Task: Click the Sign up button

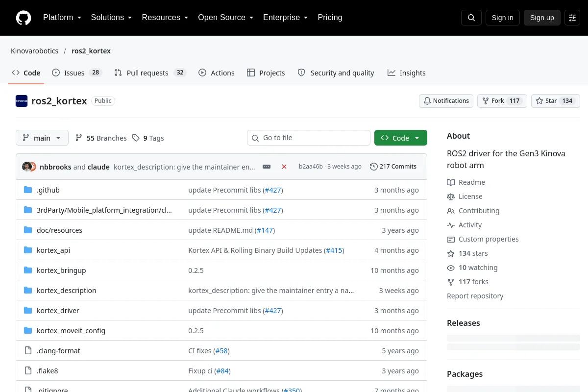Action: pos(542,18)
